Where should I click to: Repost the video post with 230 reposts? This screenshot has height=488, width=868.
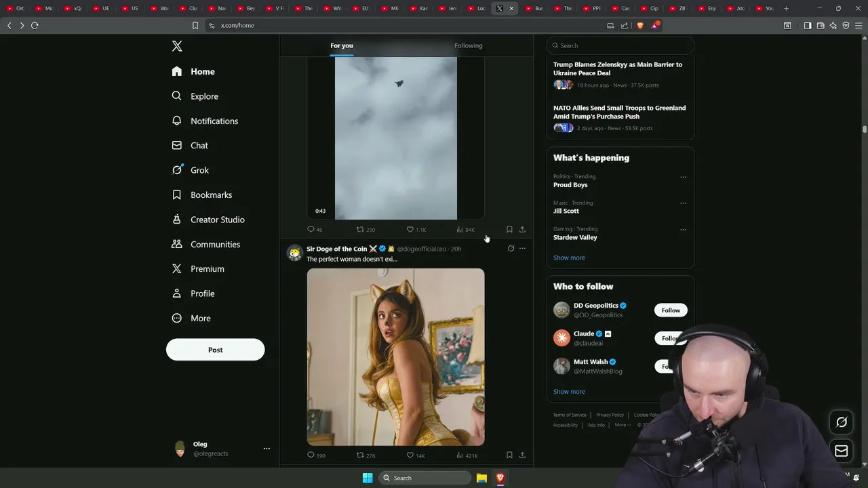[366, 229]
